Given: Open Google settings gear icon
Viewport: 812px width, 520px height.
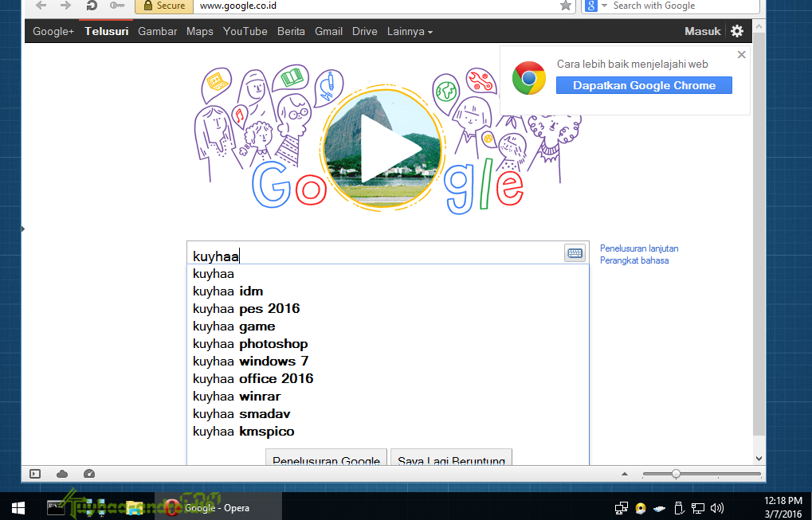Looking at the screenshot, I should tap(737, 31).
